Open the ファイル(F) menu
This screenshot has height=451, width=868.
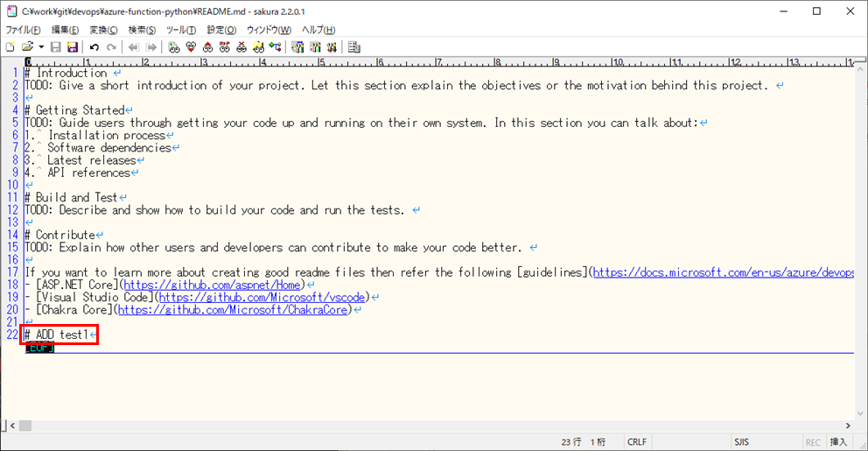pos(24,30)
